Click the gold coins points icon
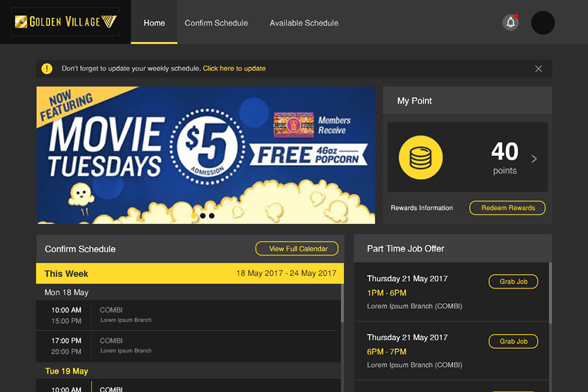588x392 pixels. pyautogui.click(x=420, y=157)
